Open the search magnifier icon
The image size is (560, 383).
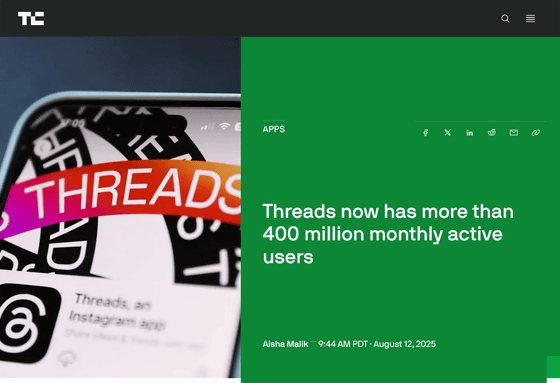point(505,19)
